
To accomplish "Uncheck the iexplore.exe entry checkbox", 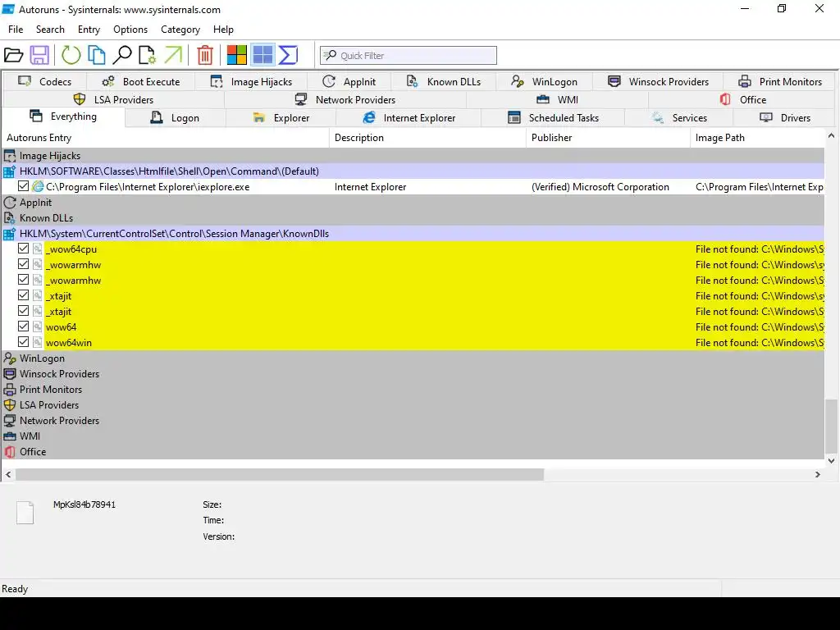I will (23, 186).
